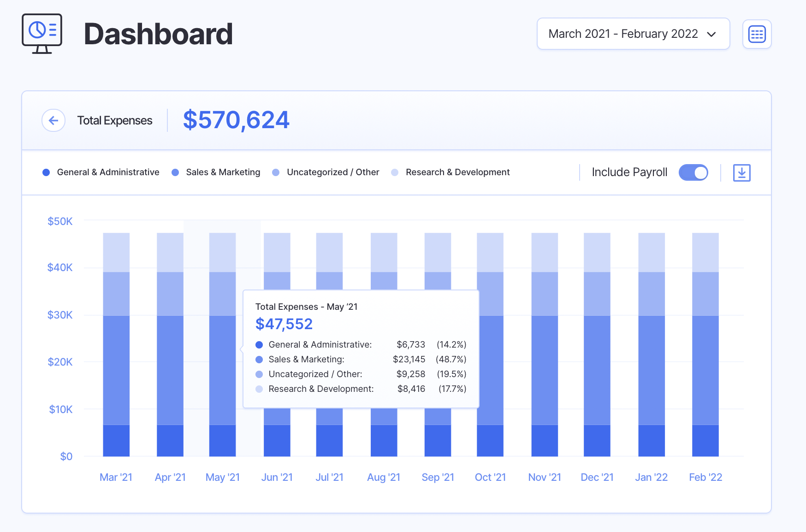The height and width of the screenshot is (532, 806).
Task: Select the clock symbol inside the Dashboard logo
Action: (38, 29)
